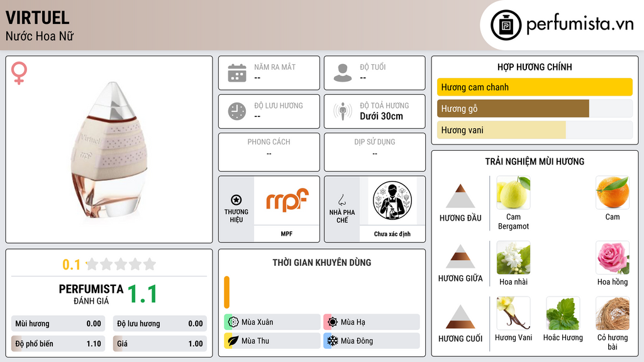Image resolution: width=644 pixels, height=362 pixels.
Task: Click the five-star rating row
Action: pos(121,264)
